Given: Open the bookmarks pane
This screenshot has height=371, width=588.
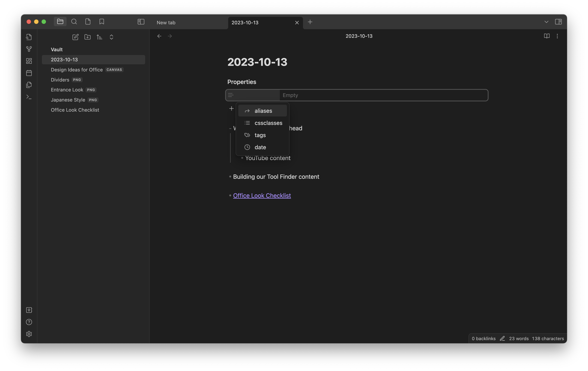Looking at the screenshot, I should (102, 22).
